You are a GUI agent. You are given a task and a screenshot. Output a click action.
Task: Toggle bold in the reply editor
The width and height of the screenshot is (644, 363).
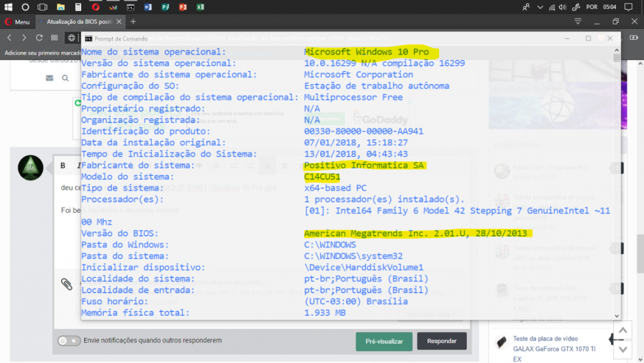click(63, 166)
